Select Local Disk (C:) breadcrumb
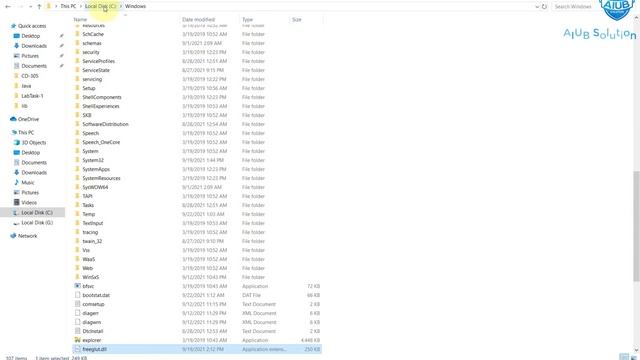Viewport: 640px width, 360px height. pyautogui.click(x=100, y=6)
